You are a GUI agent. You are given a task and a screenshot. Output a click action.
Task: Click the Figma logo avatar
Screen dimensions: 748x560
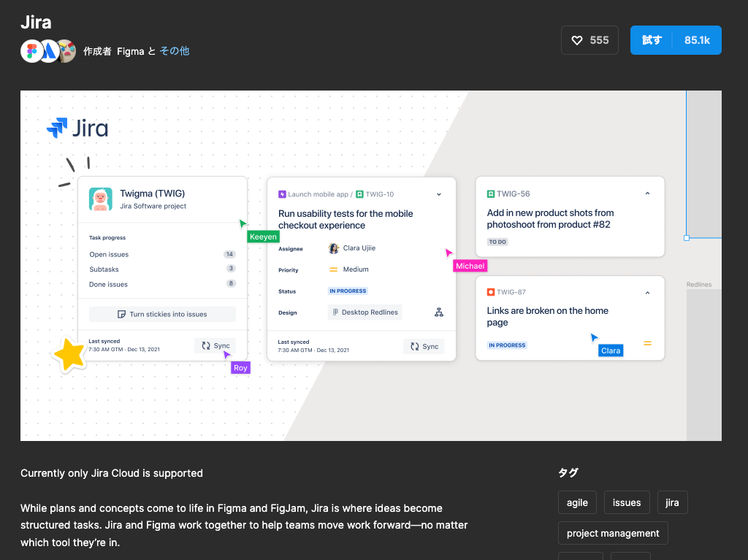coord(32,51)
